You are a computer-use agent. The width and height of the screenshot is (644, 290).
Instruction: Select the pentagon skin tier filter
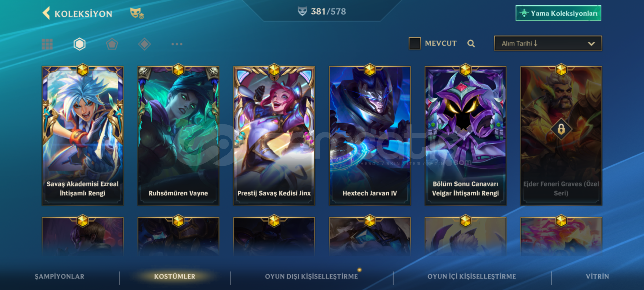(112, 44)
